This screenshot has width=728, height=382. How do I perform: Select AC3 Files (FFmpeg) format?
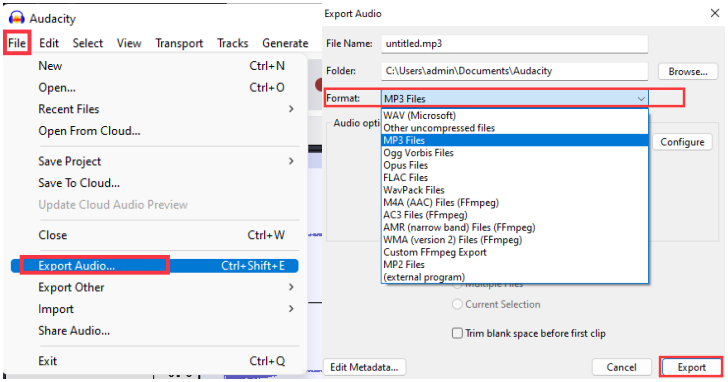514,215
